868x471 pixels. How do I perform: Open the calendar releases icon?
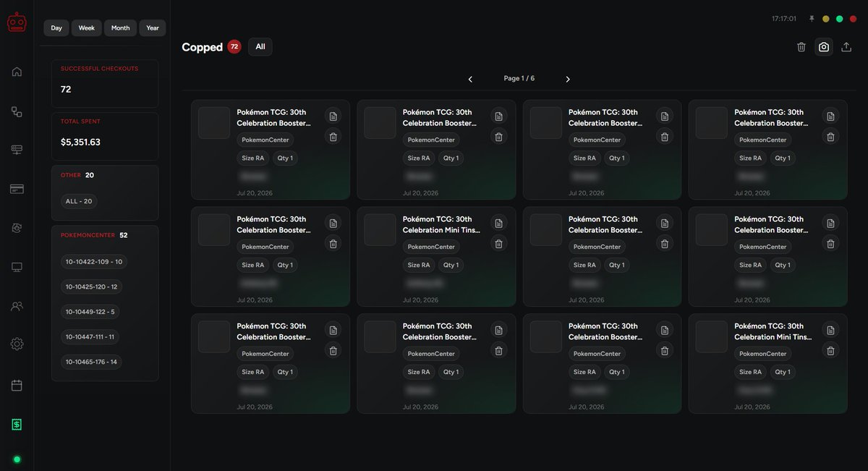point(17,385)
